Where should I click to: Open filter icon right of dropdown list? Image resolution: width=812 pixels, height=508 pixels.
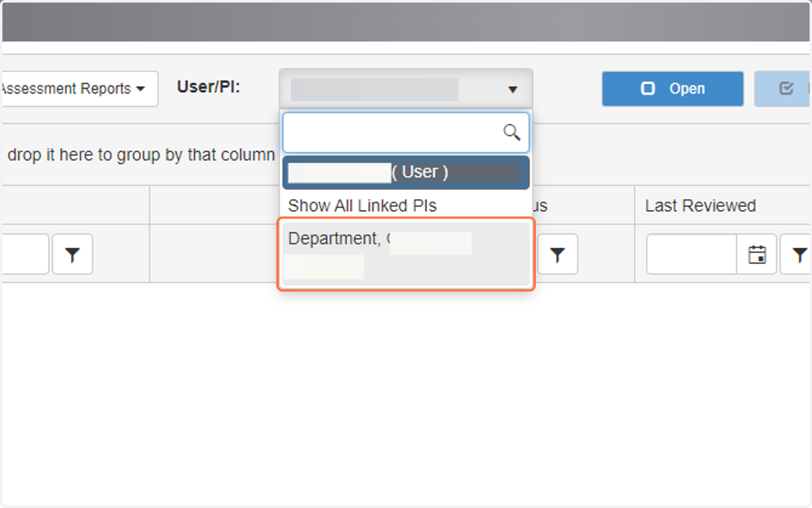coord(558,254)
